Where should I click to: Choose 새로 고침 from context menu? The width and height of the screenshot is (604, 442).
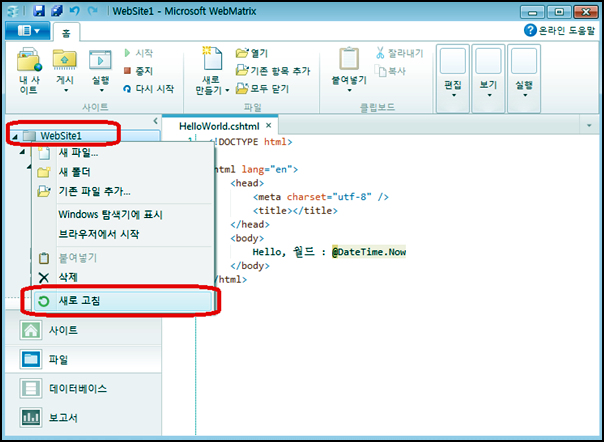122,301
